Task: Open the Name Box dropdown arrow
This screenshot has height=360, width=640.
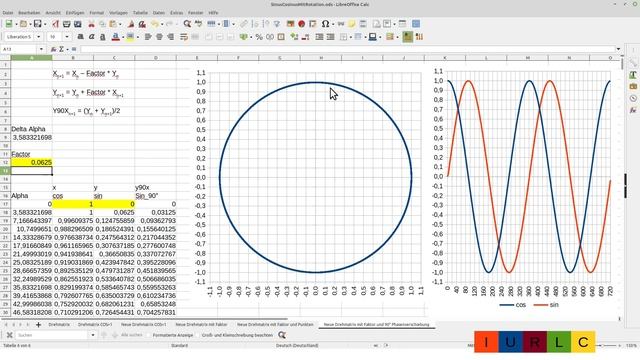Action: [41, 49]
